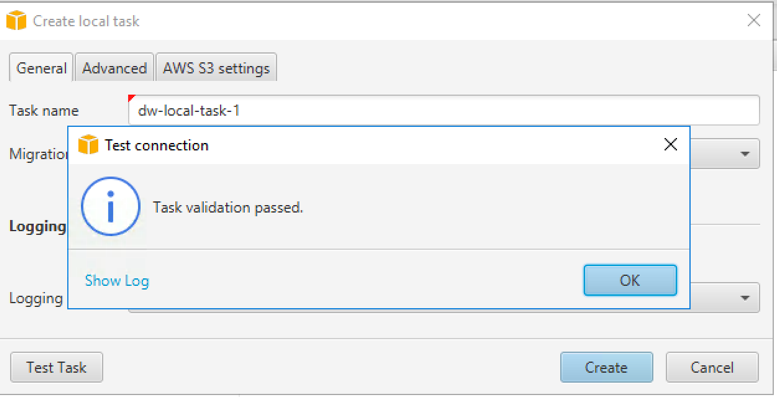Close the Test connection dialog with X
Image resolution: width=777 pixels, height=397 pixels.
tap(670, 144)
